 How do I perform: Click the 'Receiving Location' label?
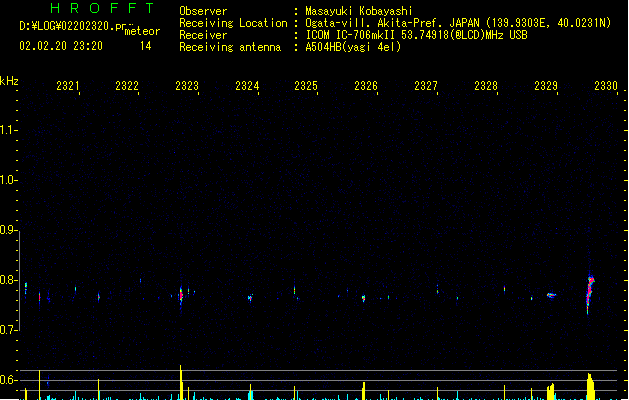233,23
